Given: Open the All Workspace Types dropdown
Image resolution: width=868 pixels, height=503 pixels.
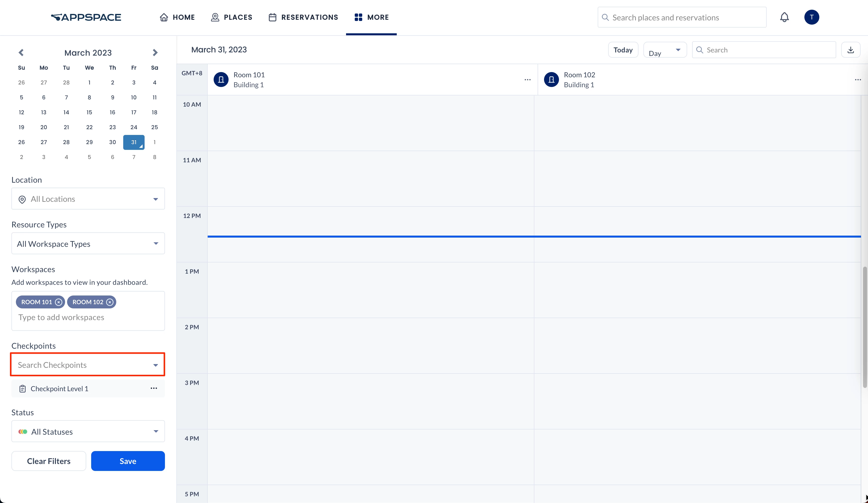Looking at the screenshot, I should pyautogui.click(x=88, y=244).
